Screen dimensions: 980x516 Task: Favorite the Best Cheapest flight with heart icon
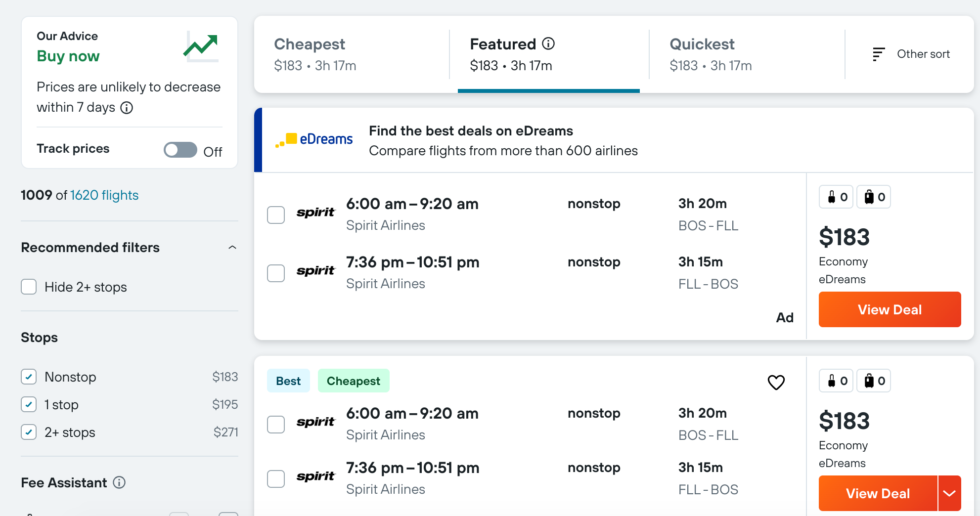[x=776, y=382]
